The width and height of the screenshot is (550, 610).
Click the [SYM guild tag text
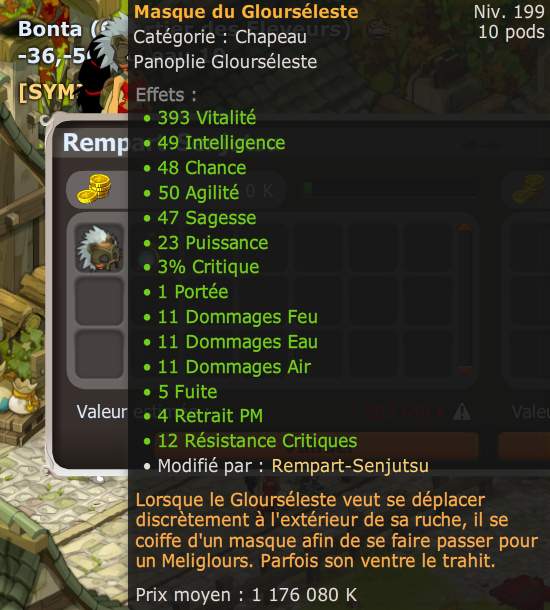[51, 93]
